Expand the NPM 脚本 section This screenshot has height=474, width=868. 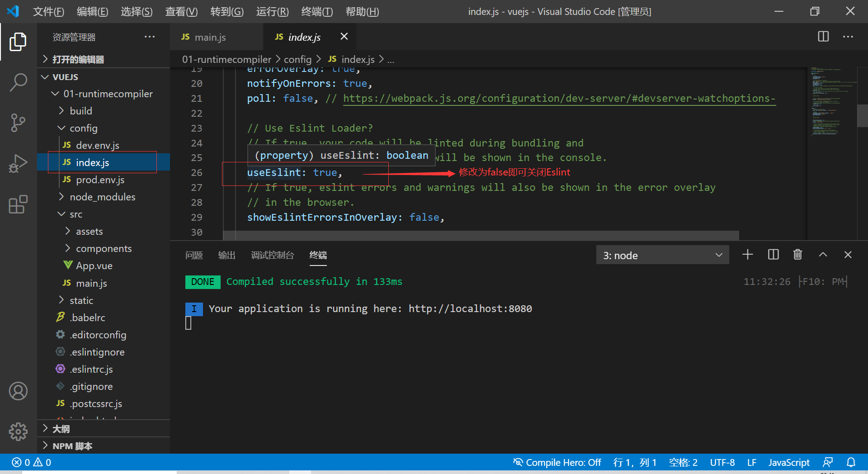72,446
